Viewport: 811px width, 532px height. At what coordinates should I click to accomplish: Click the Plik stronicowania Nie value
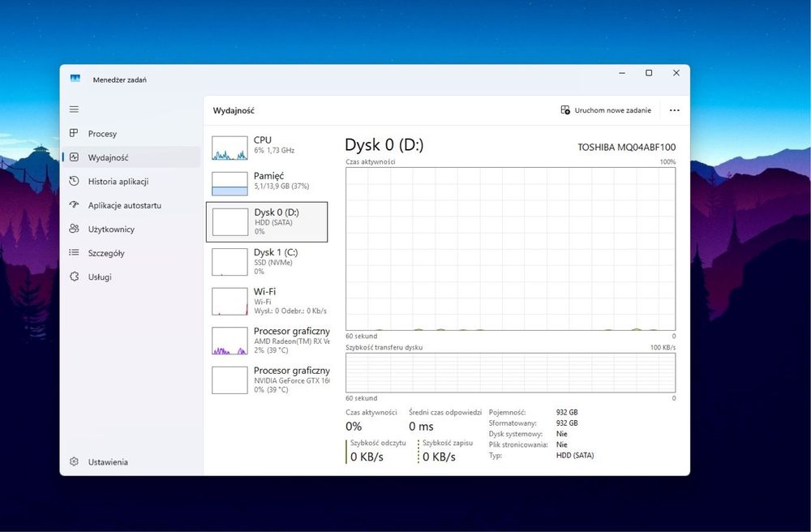click(562, 444)
